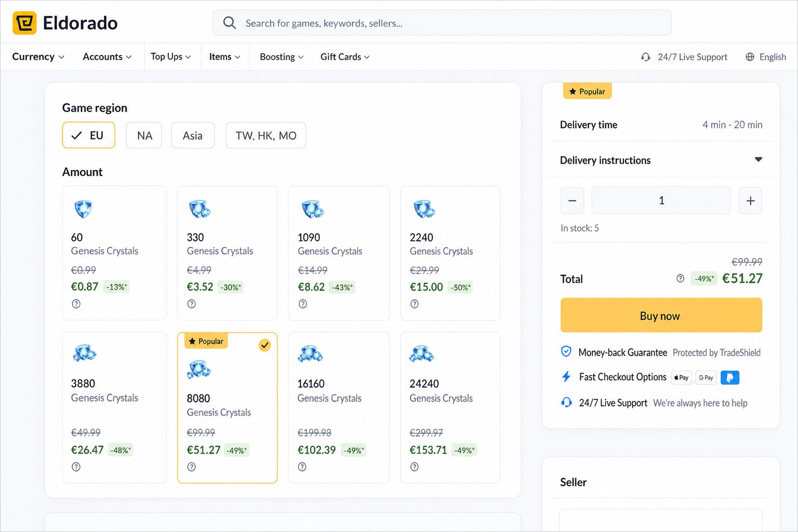798x532 pixels.
Task: Click the search magnifier icon
Action: [x=229, y=23]
